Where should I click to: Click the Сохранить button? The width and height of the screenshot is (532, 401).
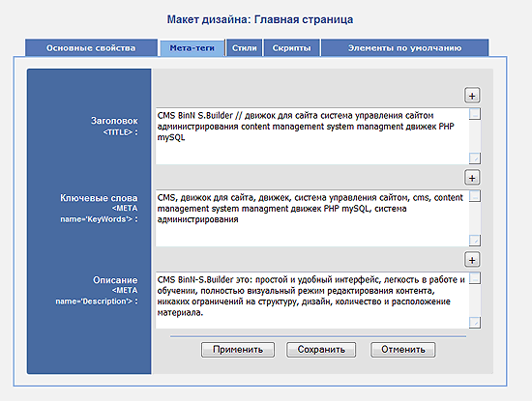pos(321,350)
